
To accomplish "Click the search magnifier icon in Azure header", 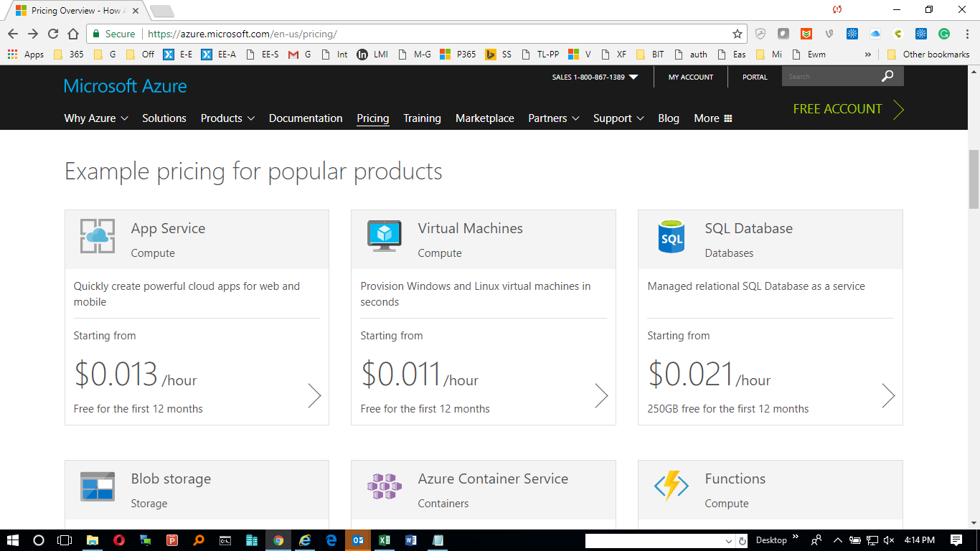I will tap(887, 76).
